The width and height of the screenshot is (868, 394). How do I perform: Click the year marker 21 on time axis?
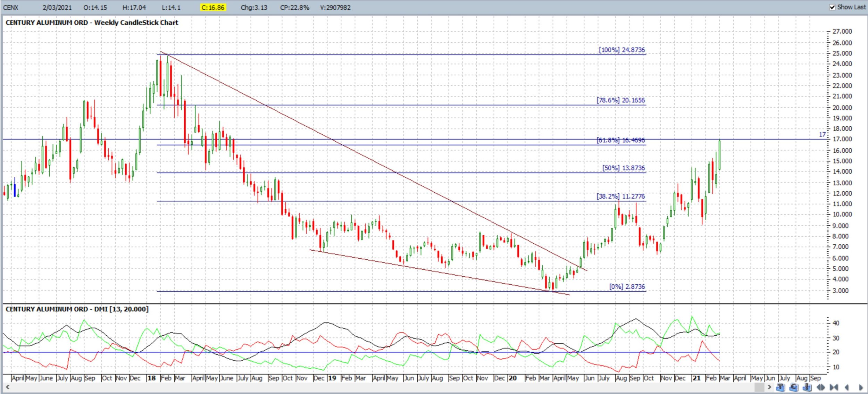click(x=696, y=378)
